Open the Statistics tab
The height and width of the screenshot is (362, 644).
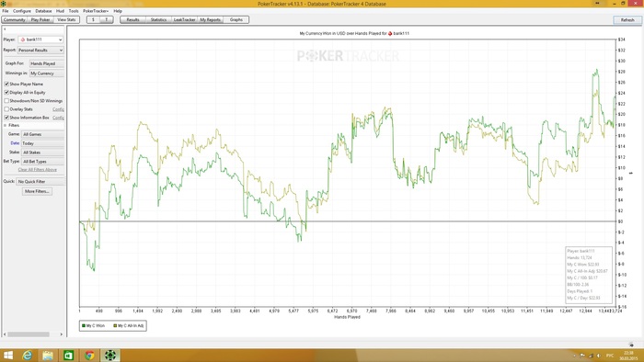[x=158, y=19]
